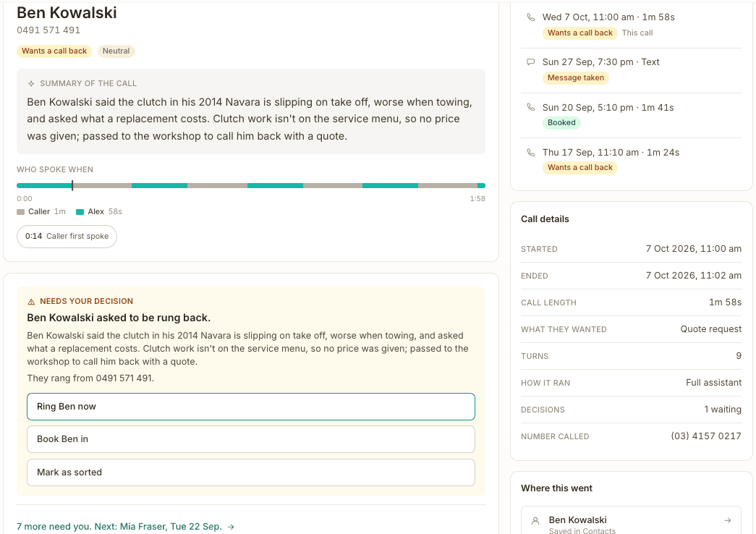Open the Sun 27 Sep Text history entry

(x=631, y=70)
